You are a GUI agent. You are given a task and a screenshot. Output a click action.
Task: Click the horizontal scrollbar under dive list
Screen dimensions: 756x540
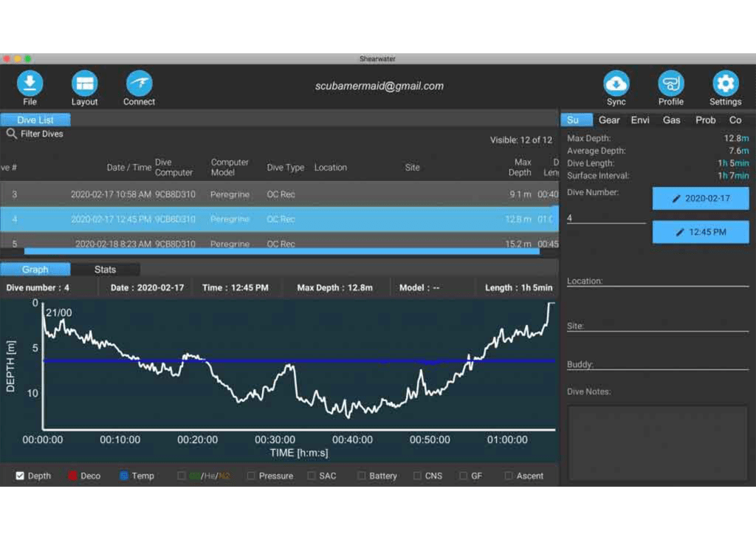tap(281, 251)
